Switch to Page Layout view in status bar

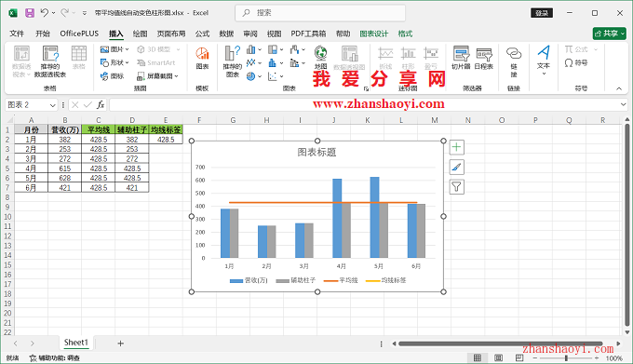pyautogui.click(x=499, y=357)
